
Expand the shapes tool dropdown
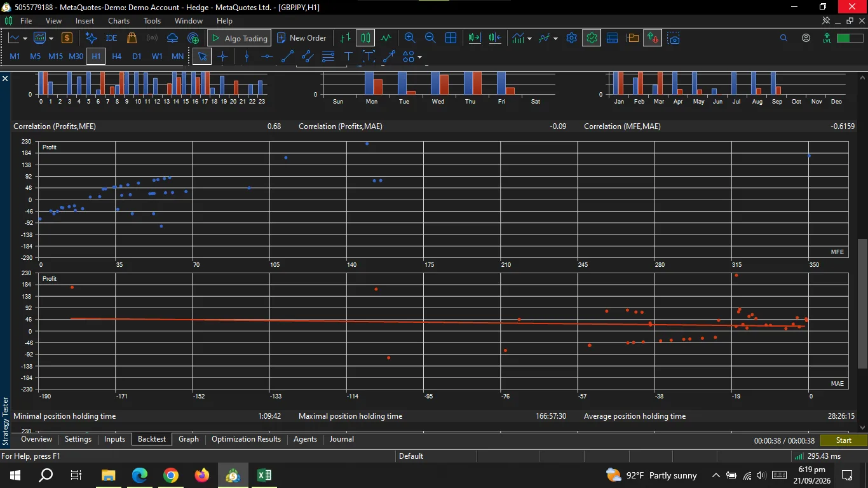[x=420, y=57]
